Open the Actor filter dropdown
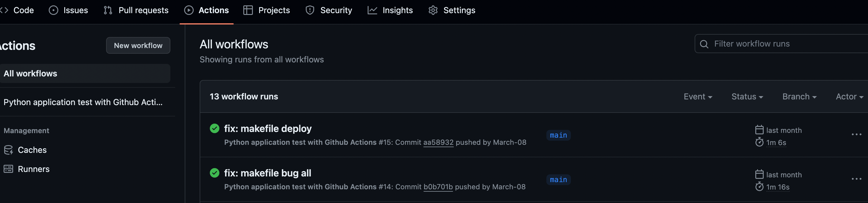Viewport: 868px width, 203px height. click(x=849, y=97)
